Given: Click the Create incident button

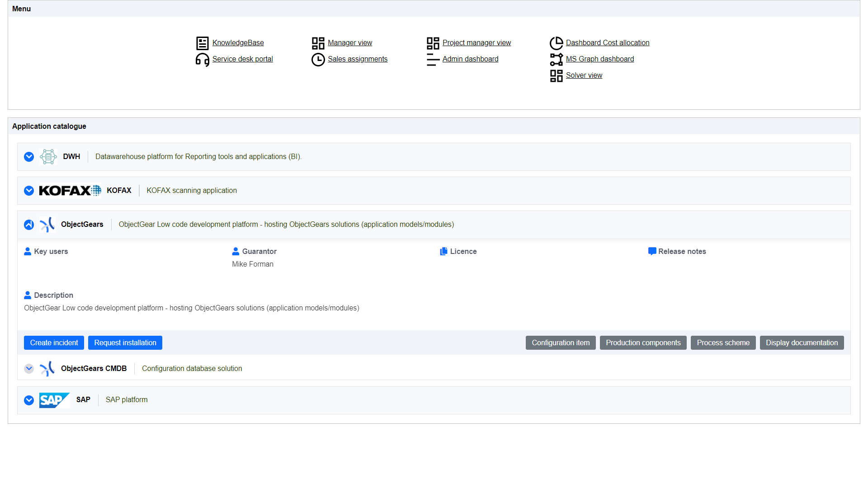Looking at the screenshot, I should click(54, 343).
